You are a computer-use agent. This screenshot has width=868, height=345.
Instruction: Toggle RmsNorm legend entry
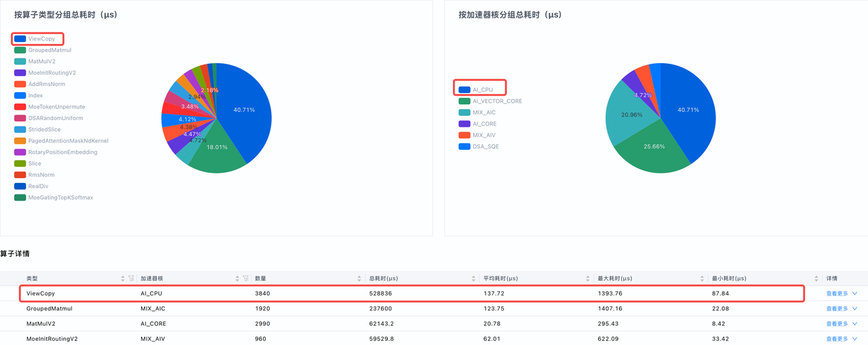click(x=35, y=175)
